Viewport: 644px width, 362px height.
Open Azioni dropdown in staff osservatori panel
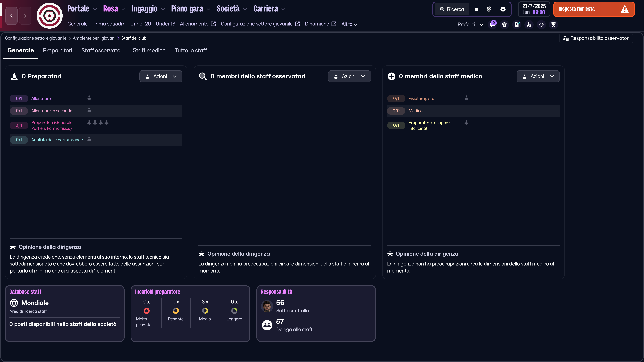coord(349,76)
